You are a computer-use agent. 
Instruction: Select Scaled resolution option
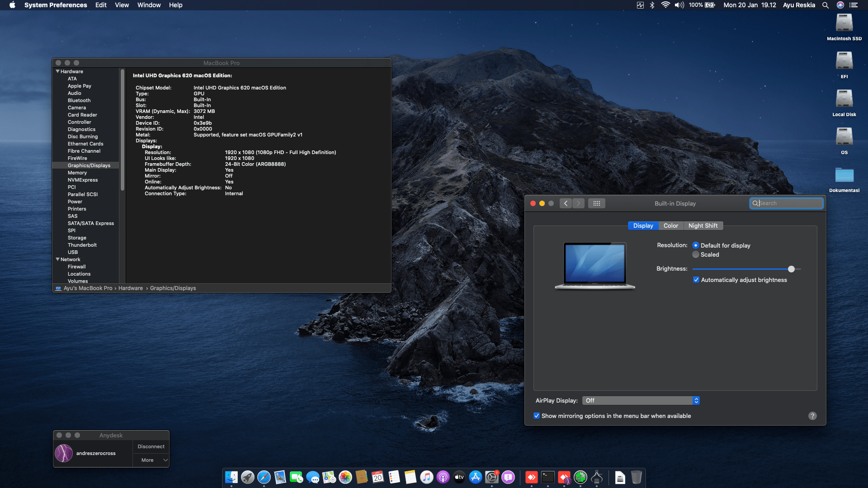696,255
